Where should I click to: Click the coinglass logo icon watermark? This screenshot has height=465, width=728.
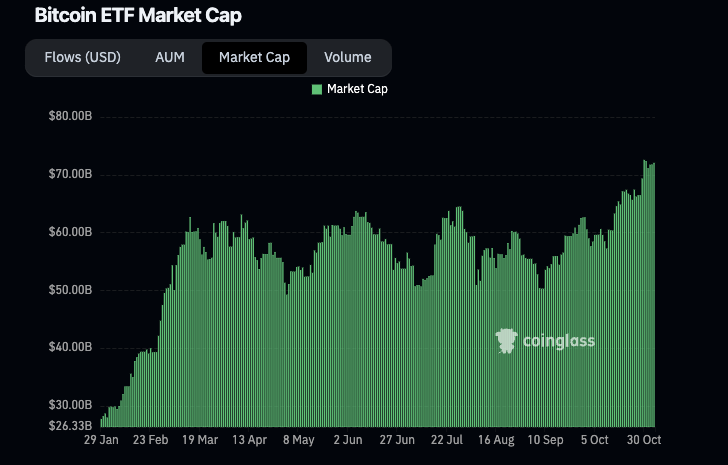(507, 341)
